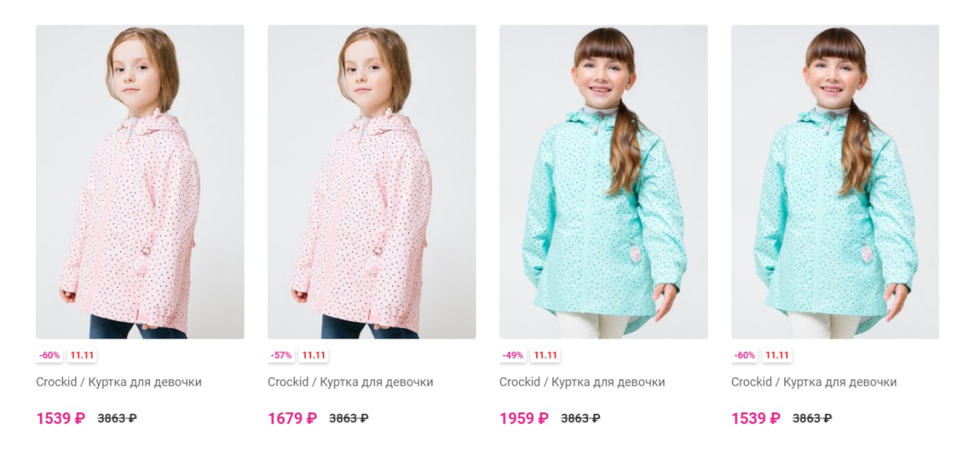Screen dimensions: 980x459
Task: Open the mint jacket photo with the -60% discount
Action: pos(835,182)
